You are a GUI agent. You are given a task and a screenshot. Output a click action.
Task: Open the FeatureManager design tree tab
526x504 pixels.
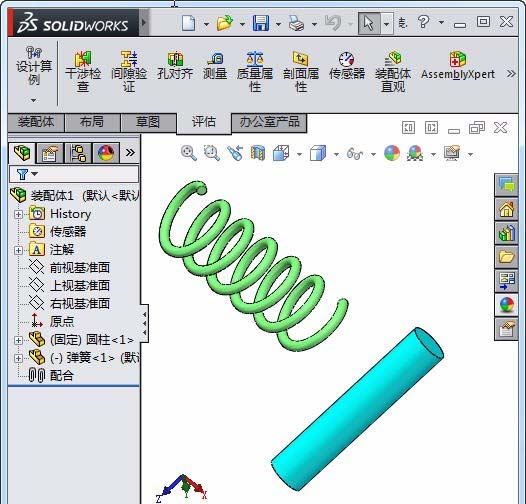22,153
